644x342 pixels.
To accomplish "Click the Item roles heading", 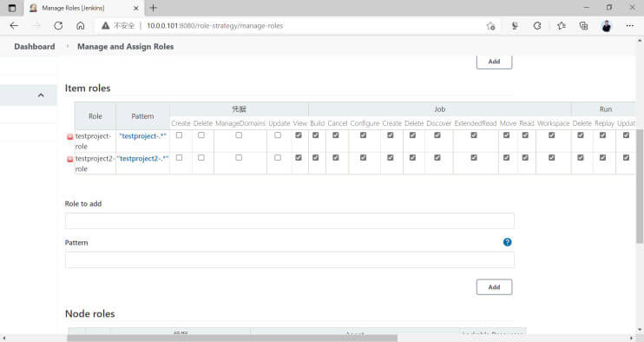I will point(88,89).
